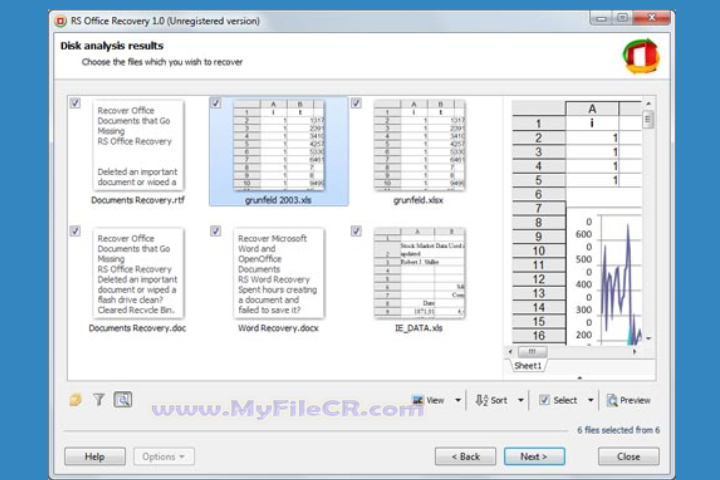Click the preview vertical scrollbar thumb
This screenshot has width=720, height=480.
tap(647, 120)
